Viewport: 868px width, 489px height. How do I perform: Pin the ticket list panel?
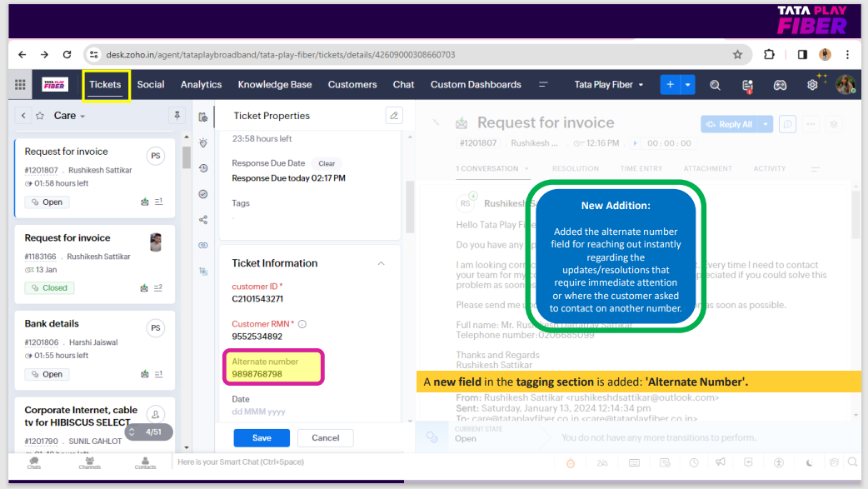pyautogui.click(x=177, y=115)
